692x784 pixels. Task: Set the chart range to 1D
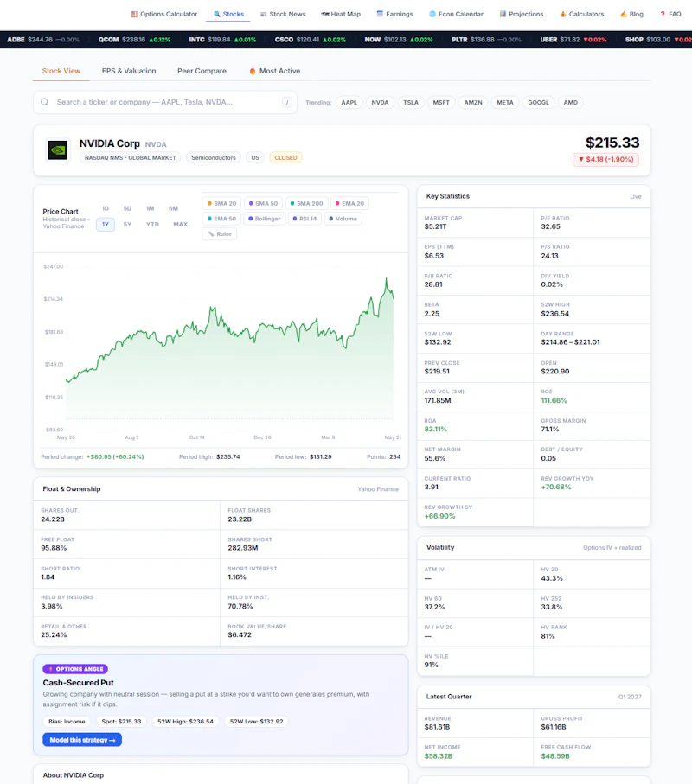pyautogui.click(x=105, y=208)
